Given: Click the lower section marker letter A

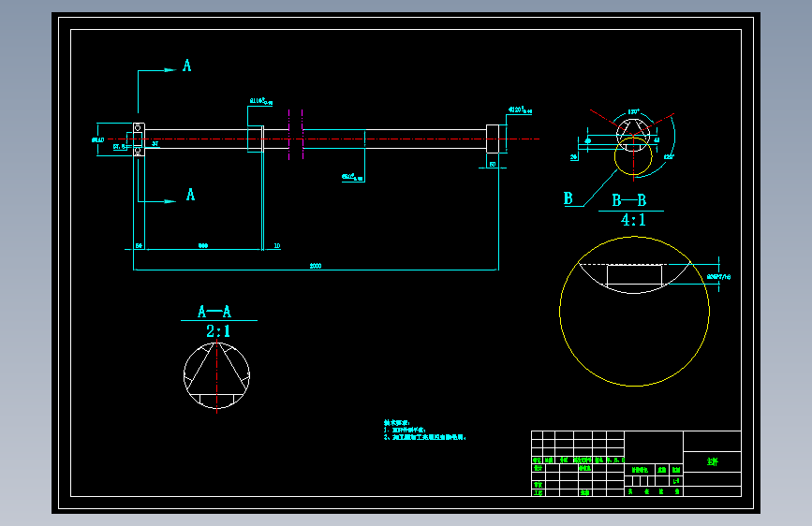Looking at the screenshot, I should tap(190, 196).
